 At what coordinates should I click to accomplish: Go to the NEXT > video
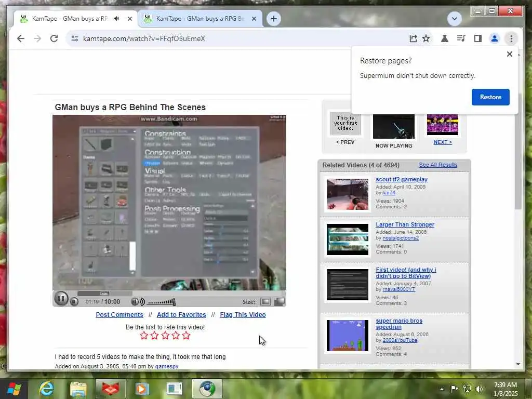click(443, 142)
